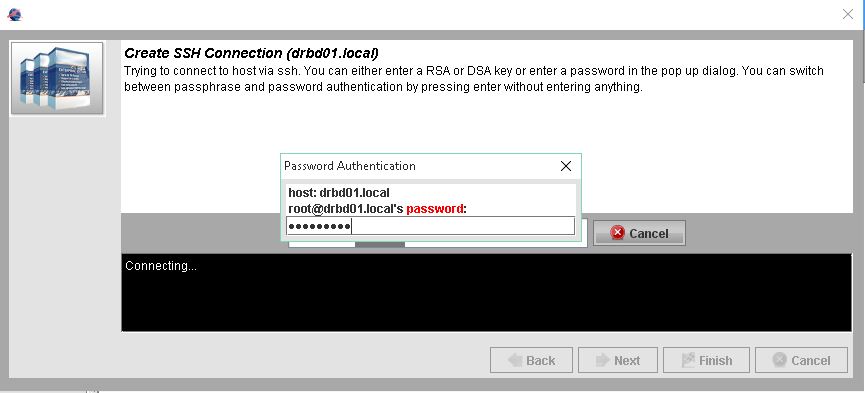This screenshot has height=393, width=865.
Task: Click the red password label in dialog
Action: 435,209
